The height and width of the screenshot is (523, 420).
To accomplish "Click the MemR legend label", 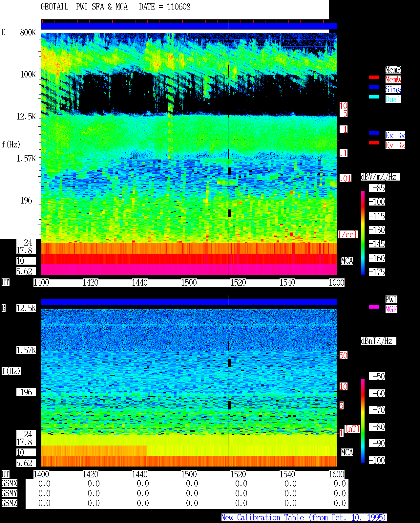I will pos(393,70).
